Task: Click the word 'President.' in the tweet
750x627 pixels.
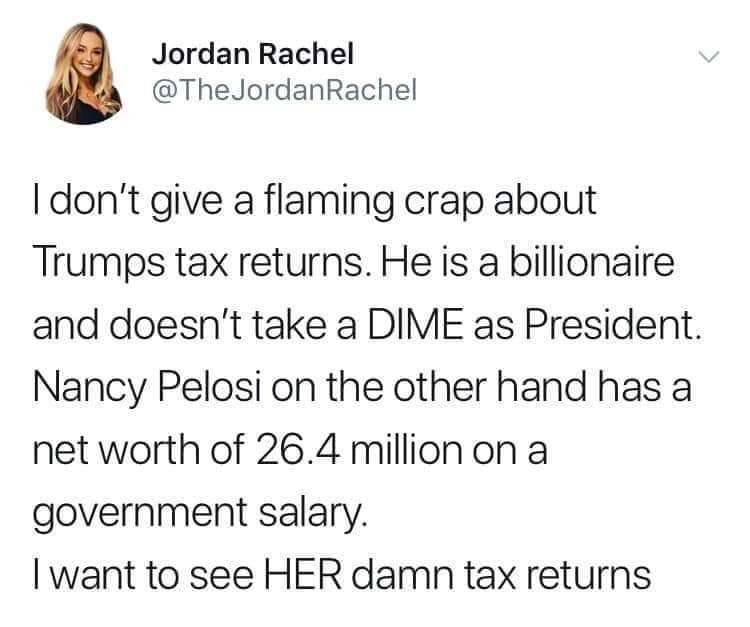Action: (x=614, y=325)
